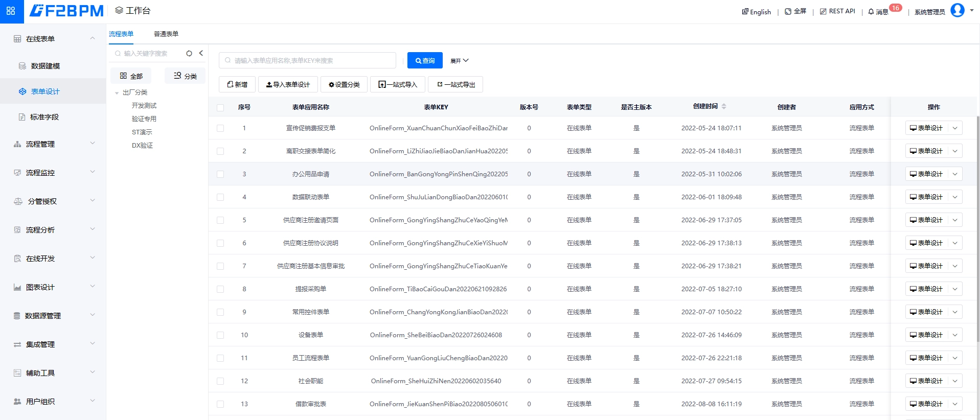Open 表单设计 in the sidebar
This screenshot has height=420, width=980.
(x=53, y=91)
